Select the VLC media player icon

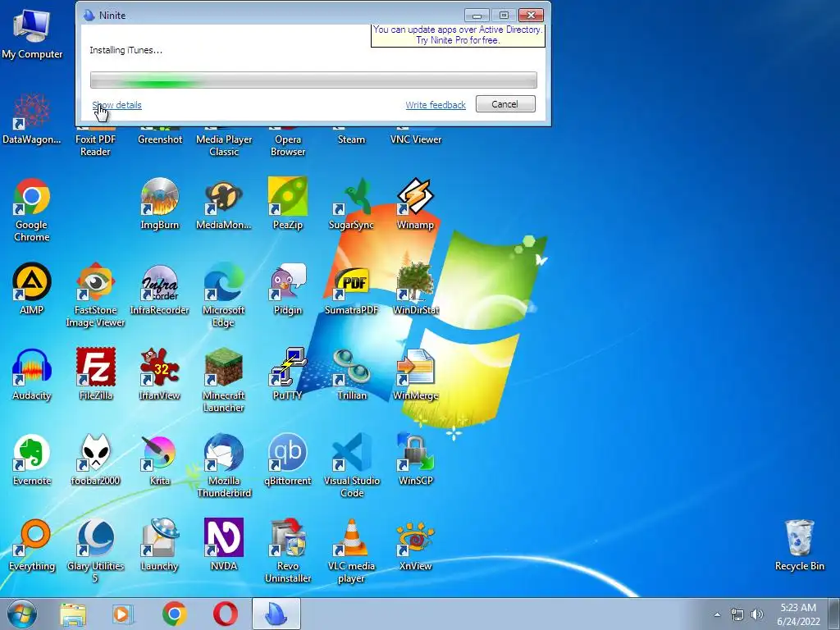pyautogui.click(x=351, y=550)
